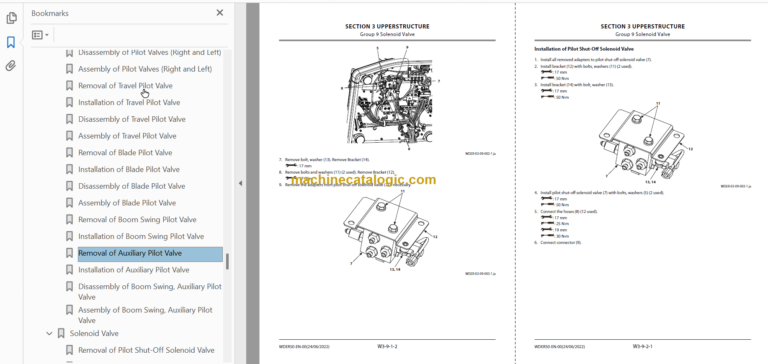768x364 pixels.
Task: Click bookmark icon beside Removal of Auxiliary Pilot Valve
Action: click(x=70, y=253)
